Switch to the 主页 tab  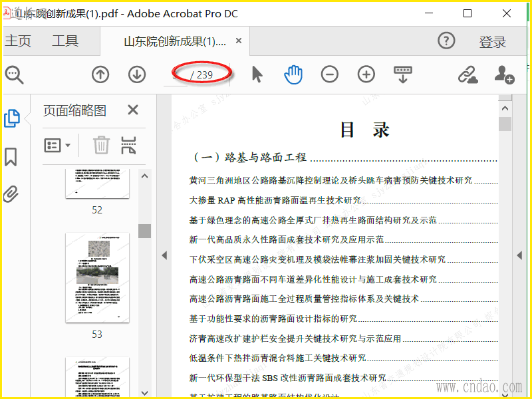[18, 41]
